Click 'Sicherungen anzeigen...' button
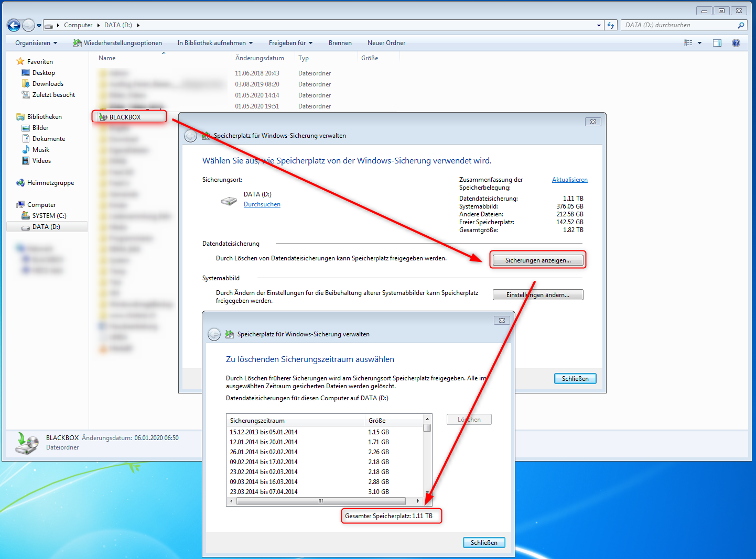756x559 pixels. coord(538,260)
